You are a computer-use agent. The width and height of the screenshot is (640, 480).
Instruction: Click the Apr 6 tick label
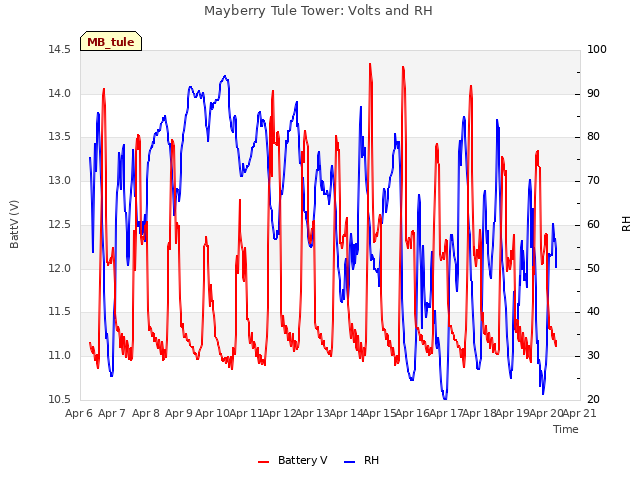click(x=79, y=413)
